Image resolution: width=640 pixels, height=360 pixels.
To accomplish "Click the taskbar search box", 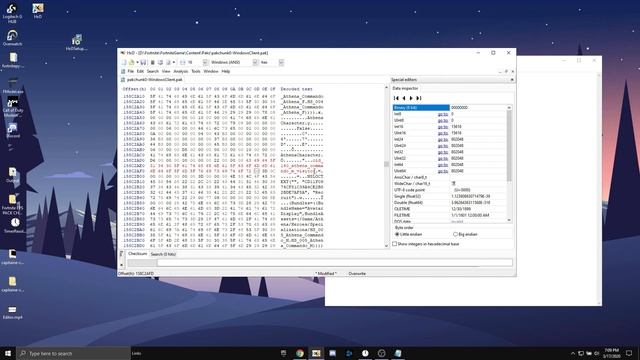I will click(73, 353).
